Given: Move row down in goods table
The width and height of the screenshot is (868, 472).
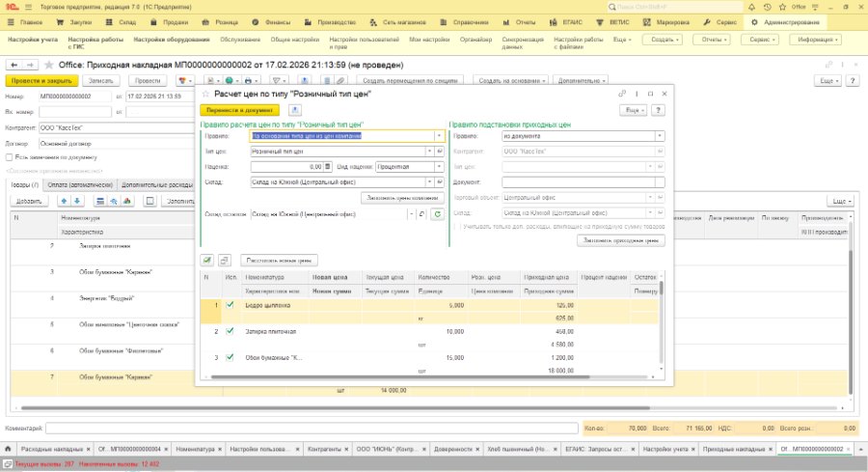Looking at the screenshot, I should (x=77, y=201).
